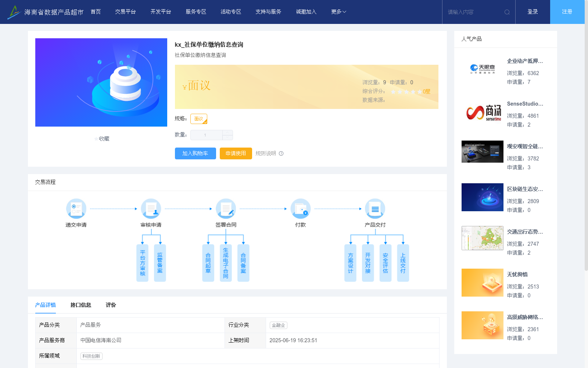Switch to the 接口信息 tab
The width and height of the screenshot is (588, 368).
point(81,305)
